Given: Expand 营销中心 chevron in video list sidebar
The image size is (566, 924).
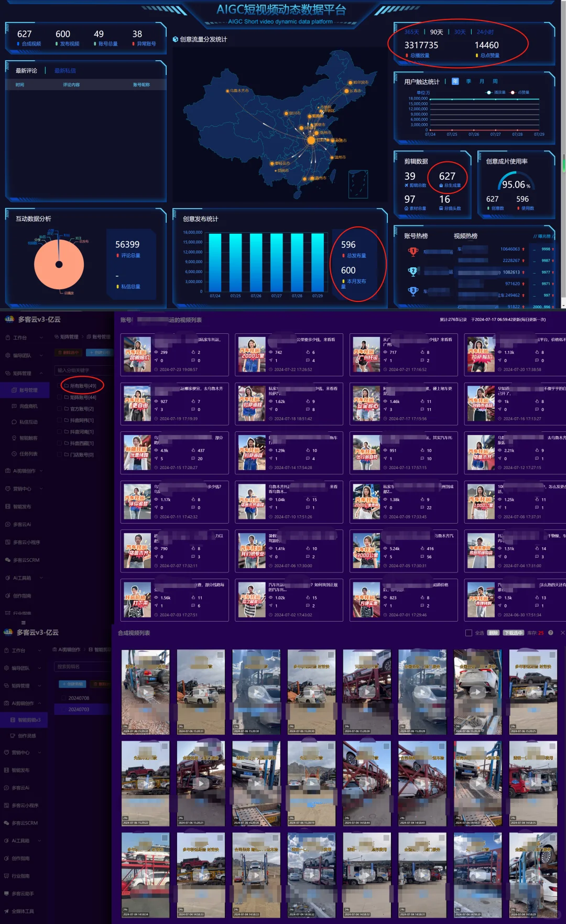Looking at the screenshot, I should coord(39,753).
